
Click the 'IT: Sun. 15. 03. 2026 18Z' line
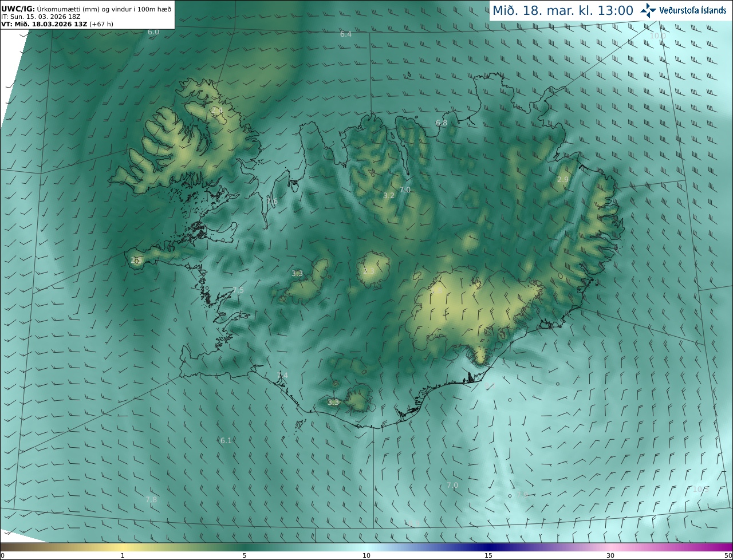pyautogui.click(x=41, y=17)
